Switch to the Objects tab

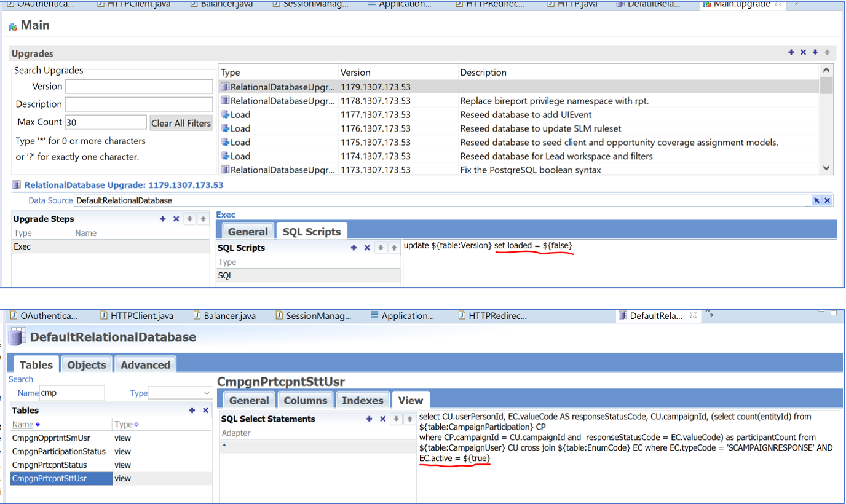87,364
